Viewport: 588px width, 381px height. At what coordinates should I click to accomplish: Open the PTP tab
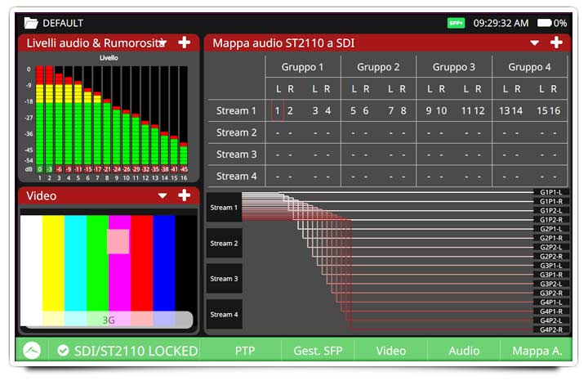tap(244, 351)
